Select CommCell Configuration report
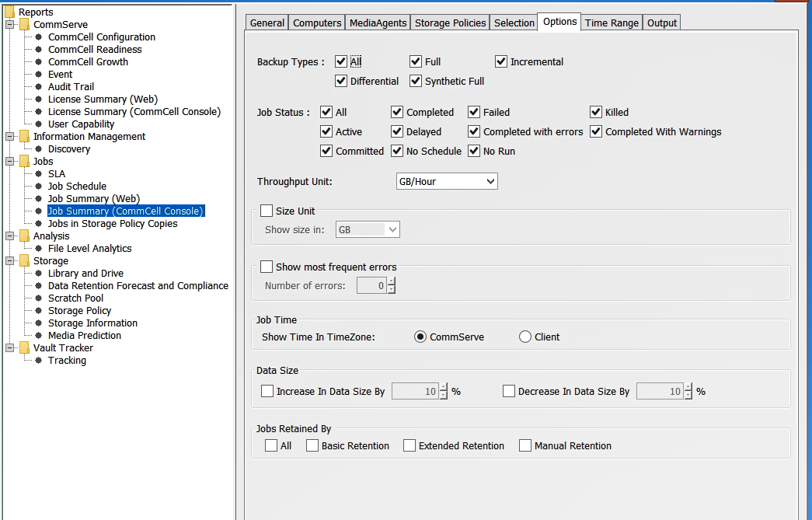 (x=102, y=37)
